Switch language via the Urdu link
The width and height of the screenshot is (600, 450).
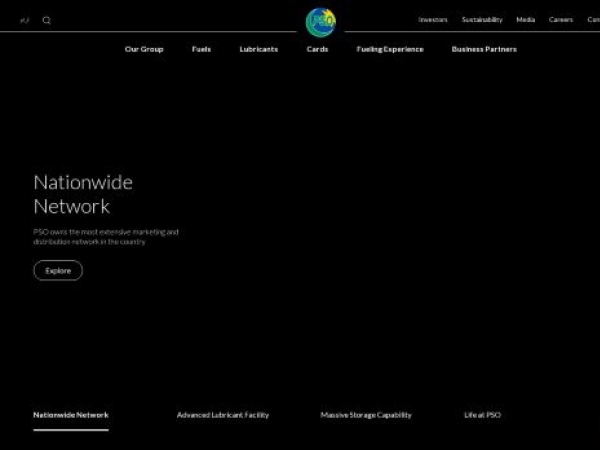point(25,20)
